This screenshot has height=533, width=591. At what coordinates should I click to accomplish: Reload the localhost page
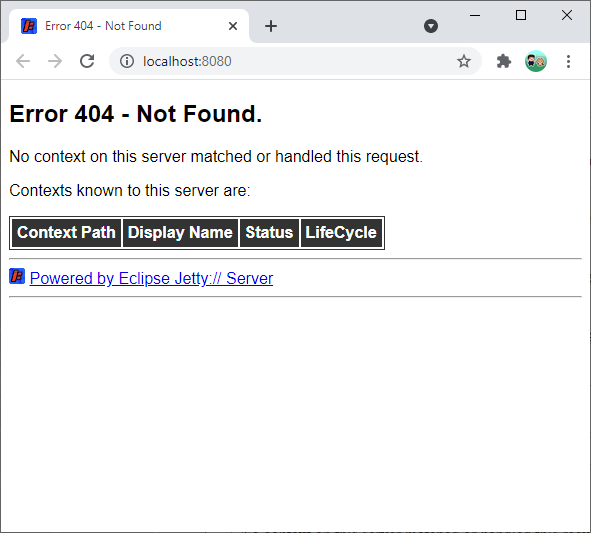tap(87, 61)
